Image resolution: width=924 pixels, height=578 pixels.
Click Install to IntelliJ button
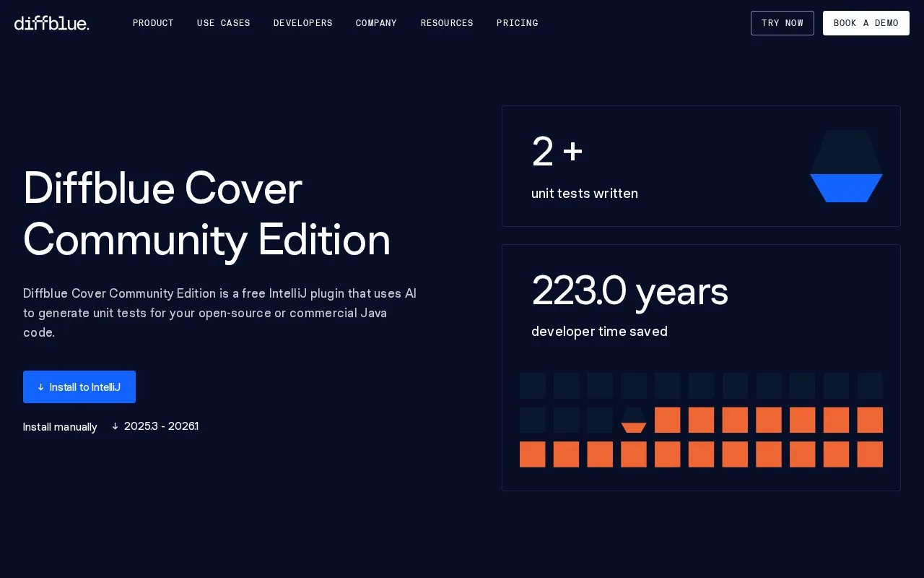pyautogui.click(x=79, y=387)
